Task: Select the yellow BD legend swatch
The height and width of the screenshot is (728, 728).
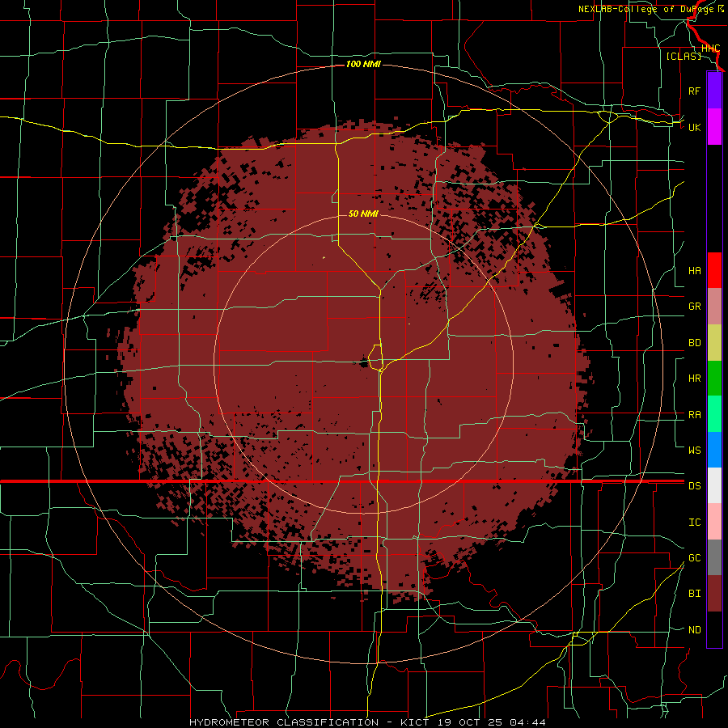Action: tap(714, 343)
